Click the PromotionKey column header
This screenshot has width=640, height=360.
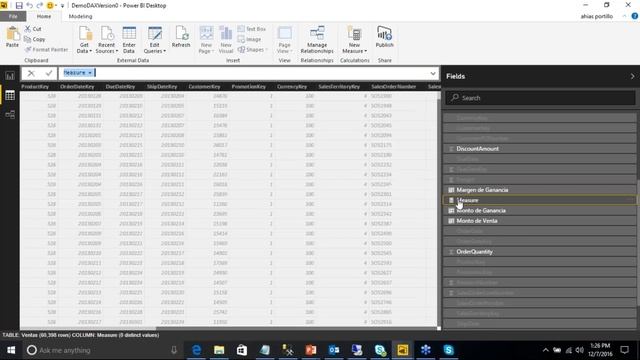click(249, 87)
